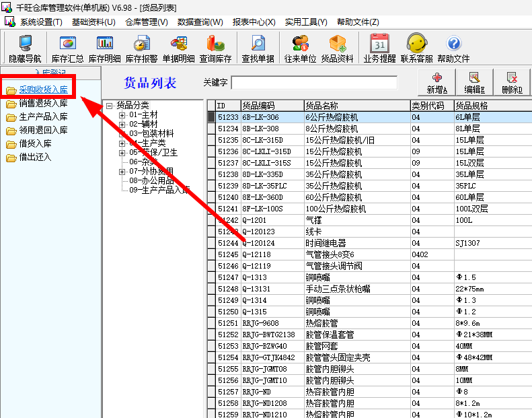Select the 09-生产产品入库 tree category
The image size is (532, 418).
pos(159,190)
